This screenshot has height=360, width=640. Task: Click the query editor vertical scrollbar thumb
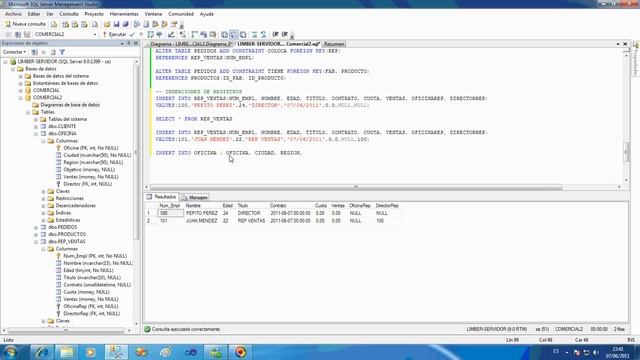point(626,151)
